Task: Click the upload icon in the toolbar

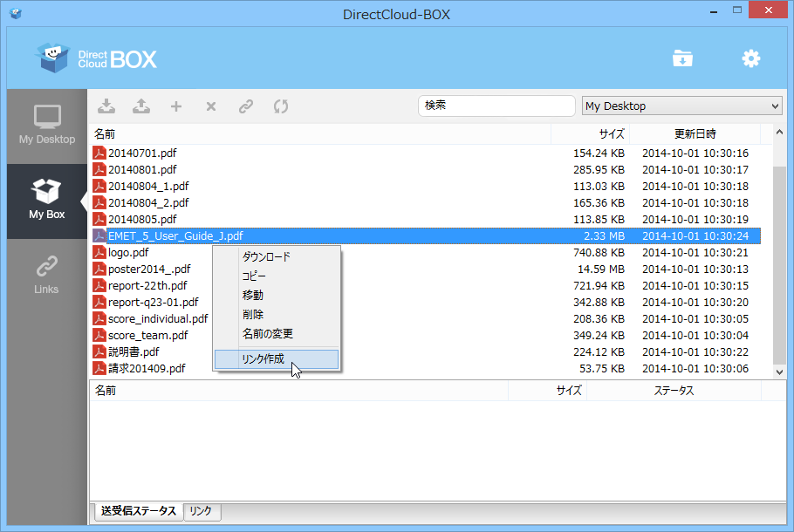Action: 140,106
